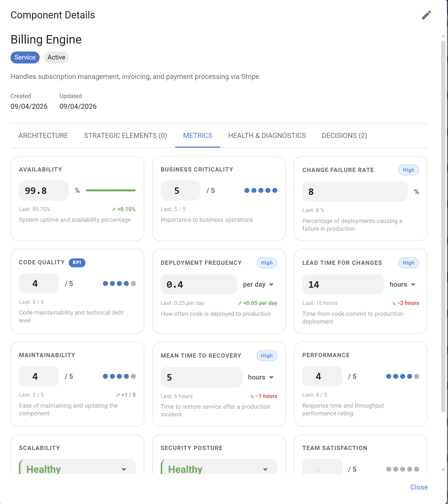Click the Performance rating dots
Image resolution: width=448 pixels, height=504 pixels.
pyautogui.click(x=402, y=376)
